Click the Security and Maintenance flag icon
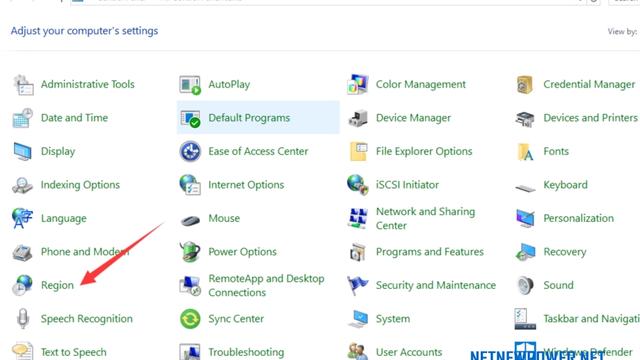The image size is (640, 360). point(358,285)
